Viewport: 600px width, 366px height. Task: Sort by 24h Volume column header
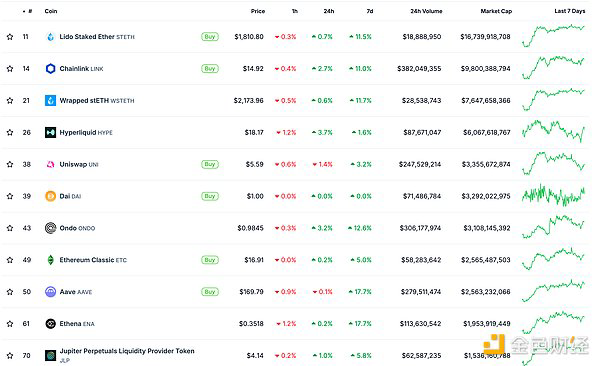(426, 11)
